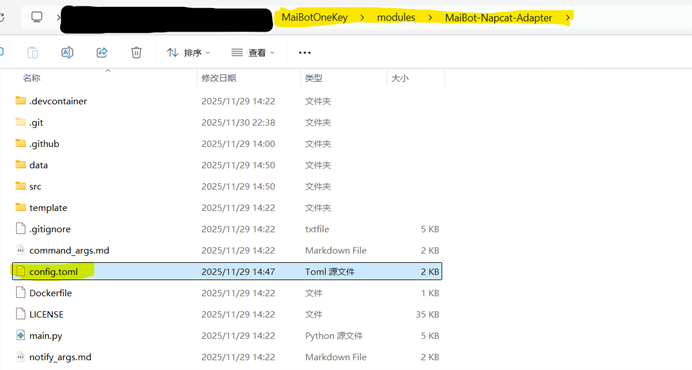Screen dimensions: 692x370
Task: Select the .git folder icon
Action: point(20,122)
